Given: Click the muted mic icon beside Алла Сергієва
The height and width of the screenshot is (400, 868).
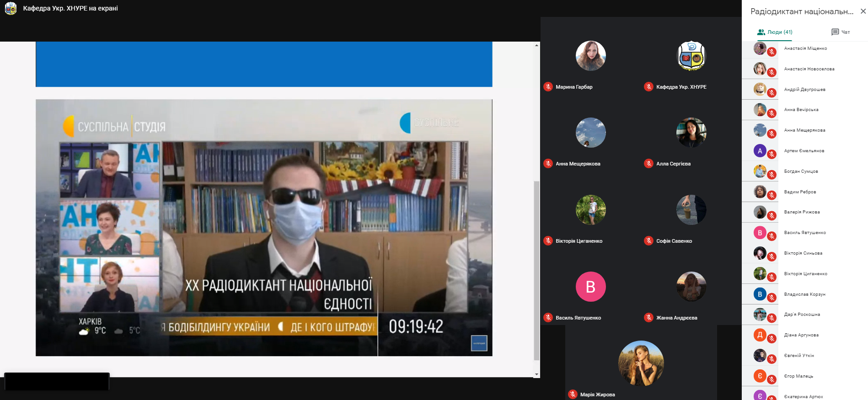Looking at the screenshot, I should coord(648,164).
